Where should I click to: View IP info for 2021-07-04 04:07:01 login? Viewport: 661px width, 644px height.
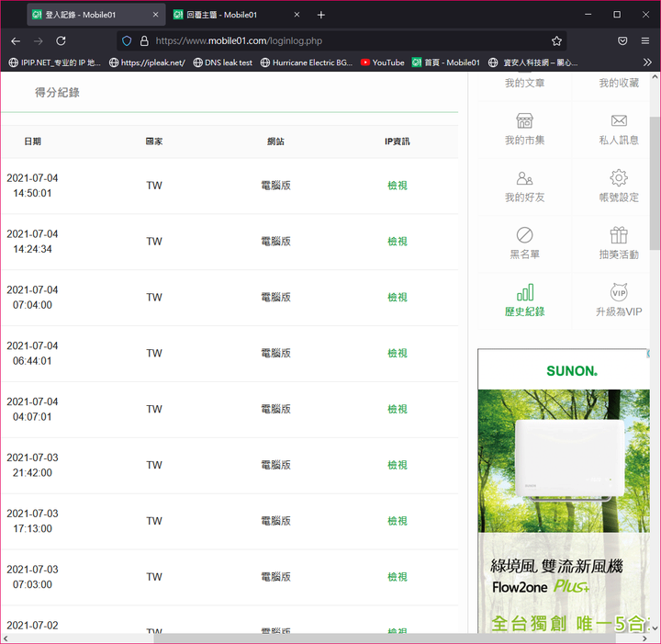pos(398,409)
